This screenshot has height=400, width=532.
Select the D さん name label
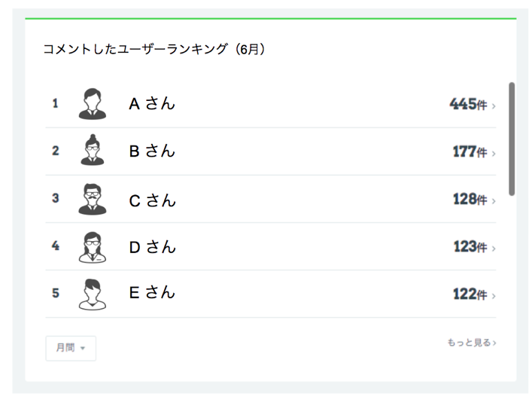point(152,247)
